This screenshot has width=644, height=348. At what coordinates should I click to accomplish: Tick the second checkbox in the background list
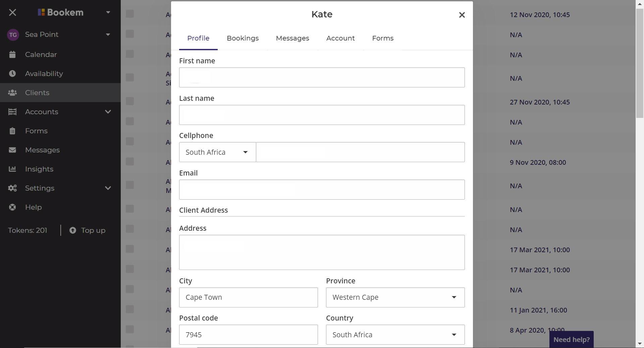tap(130, 34)
